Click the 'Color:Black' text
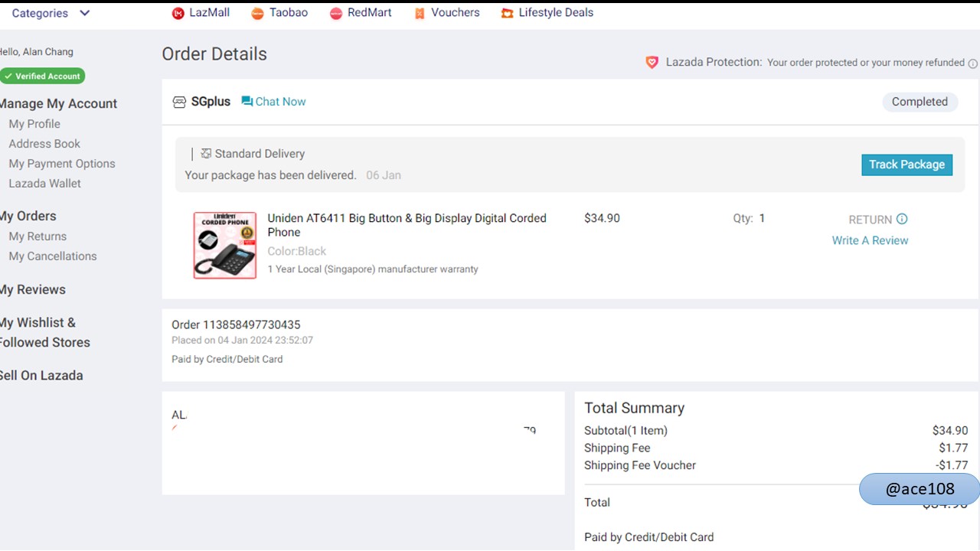980x551 pixels. click(297, 251)
